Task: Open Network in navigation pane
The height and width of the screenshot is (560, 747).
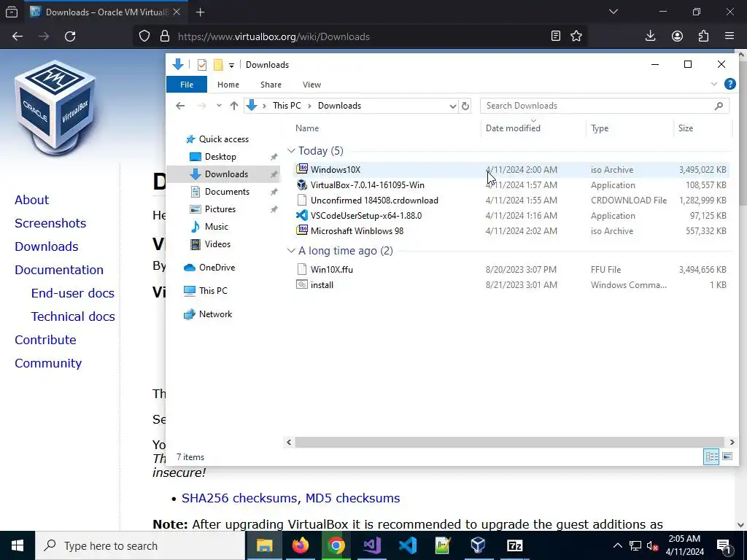Action: (x=215, y=314)
